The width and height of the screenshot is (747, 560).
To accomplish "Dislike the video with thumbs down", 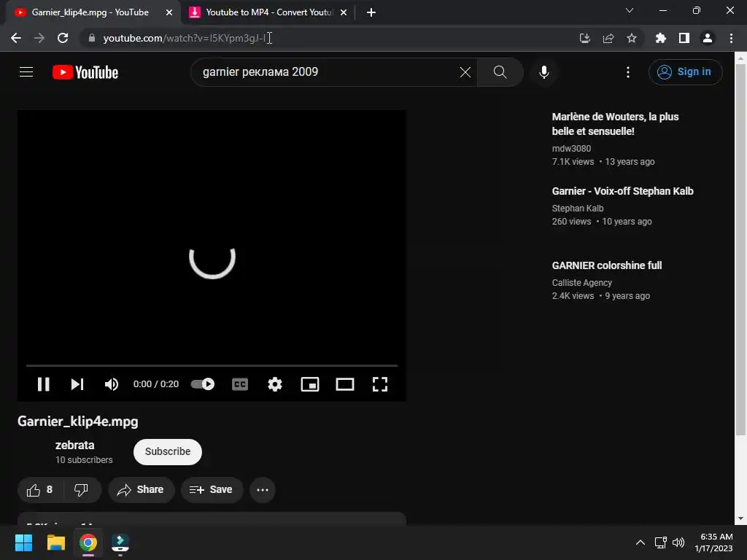I will 82,489.
